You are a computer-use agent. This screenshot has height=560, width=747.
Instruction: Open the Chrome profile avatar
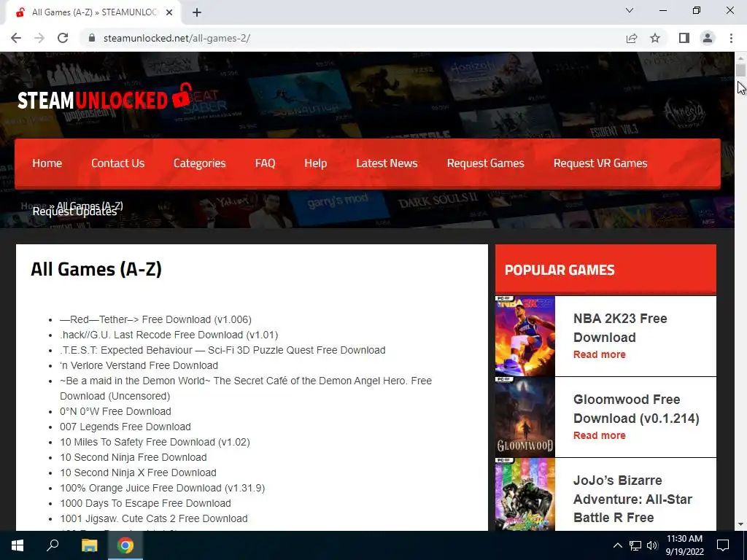coord(708,38)
